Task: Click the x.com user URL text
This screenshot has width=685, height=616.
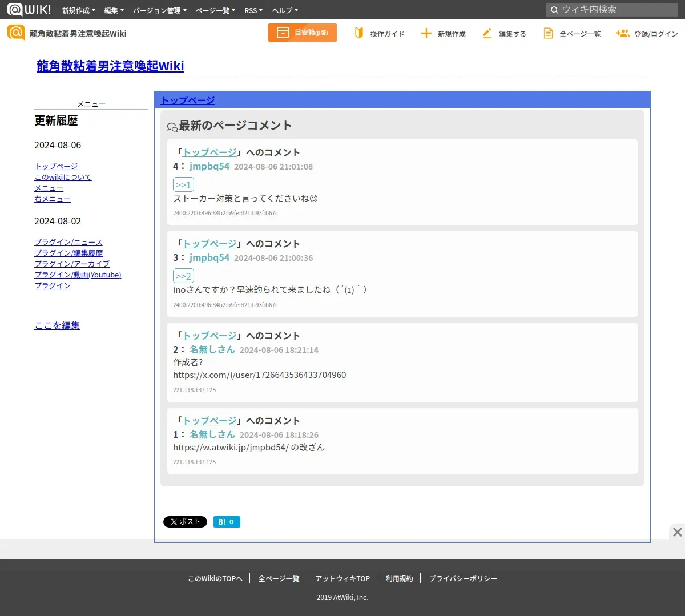Action: [260, 375]
